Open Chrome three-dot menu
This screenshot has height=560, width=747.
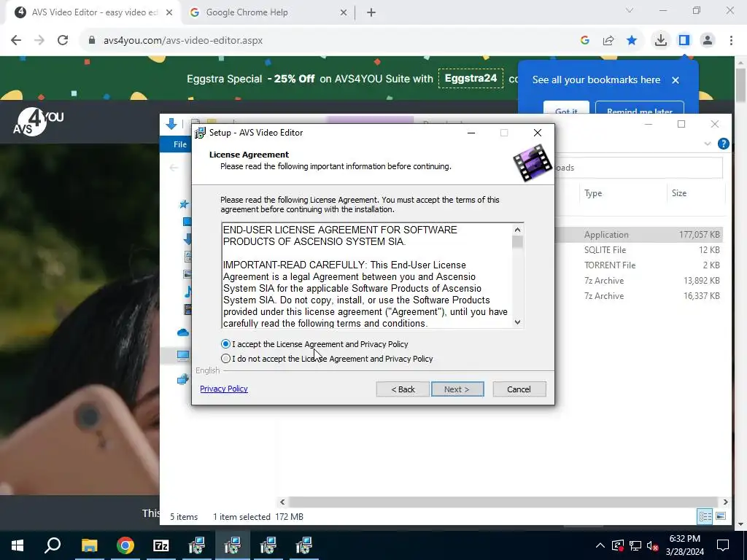731,41
